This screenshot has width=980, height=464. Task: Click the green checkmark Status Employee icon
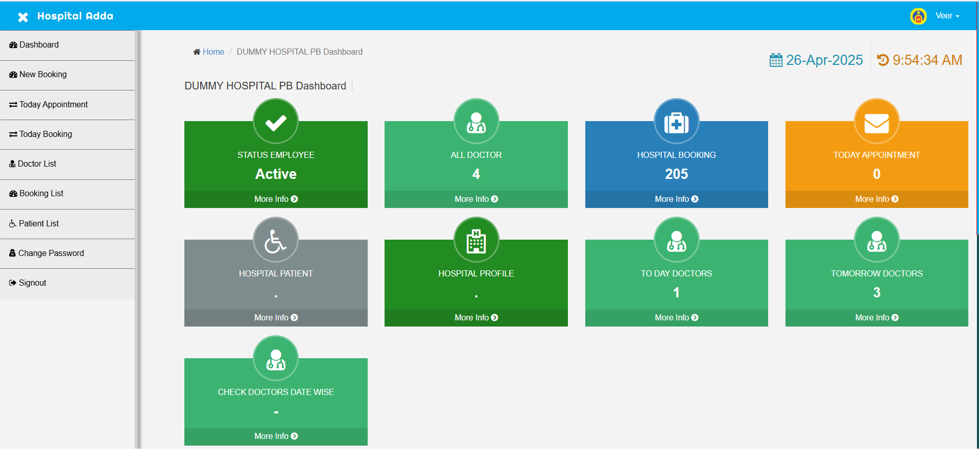coord(276,122)
